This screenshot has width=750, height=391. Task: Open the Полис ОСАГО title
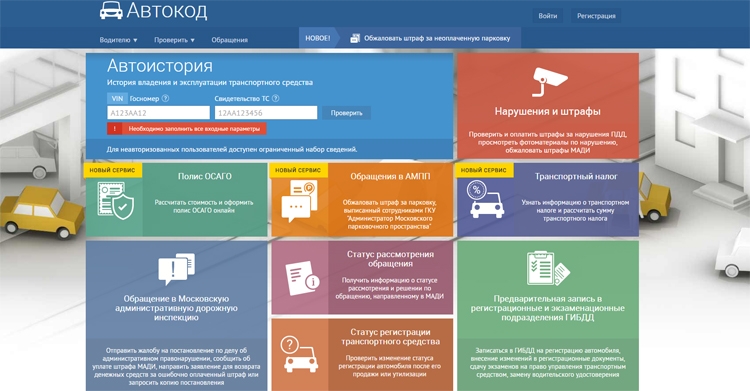point(205,176)
